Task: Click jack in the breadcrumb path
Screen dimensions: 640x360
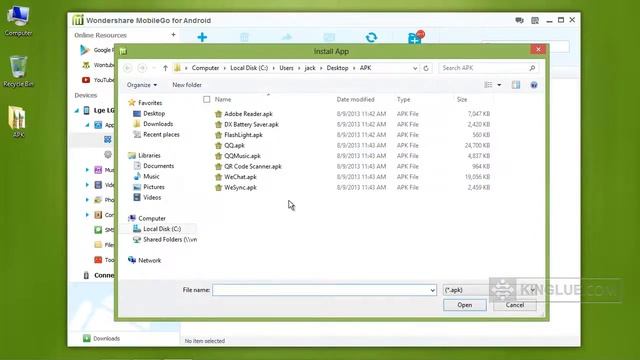Action: tap(310, 68)
